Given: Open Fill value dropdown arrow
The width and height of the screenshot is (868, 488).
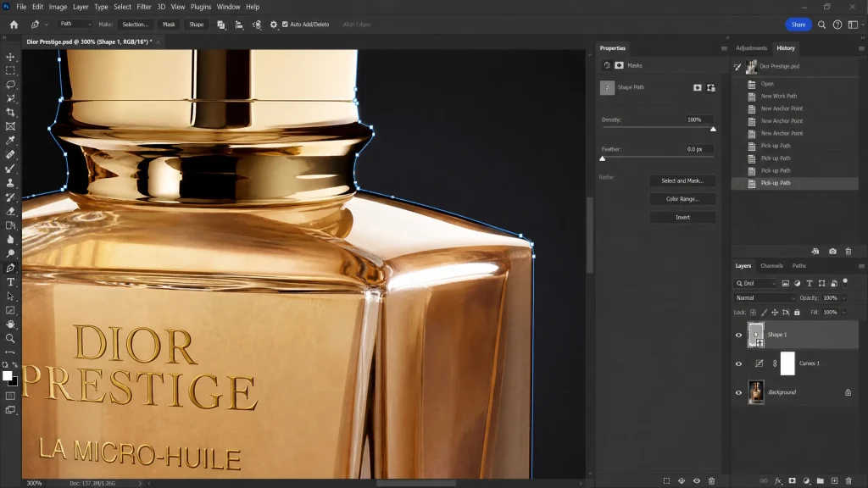Looking at the screenshot, I should click(x=844, y=312).
